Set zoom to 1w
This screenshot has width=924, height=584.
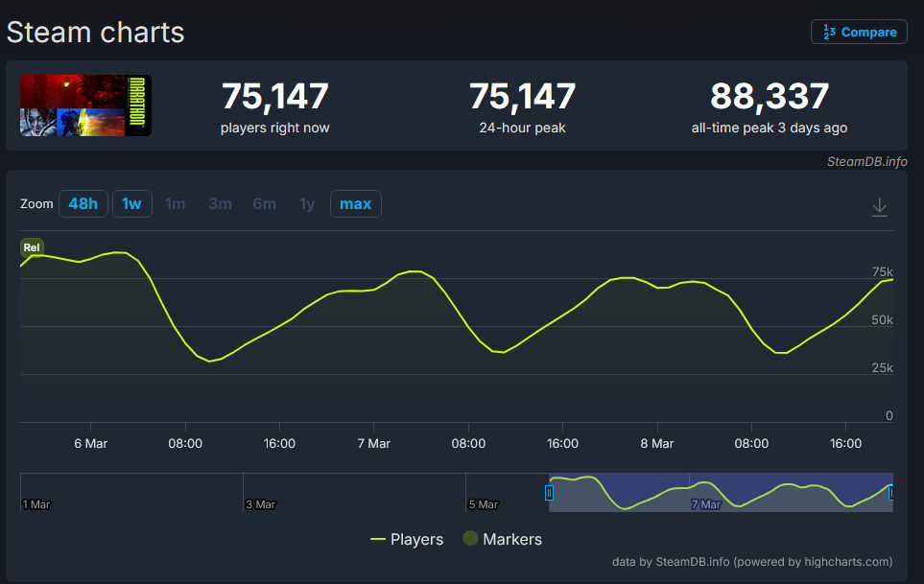pos(132,203)
